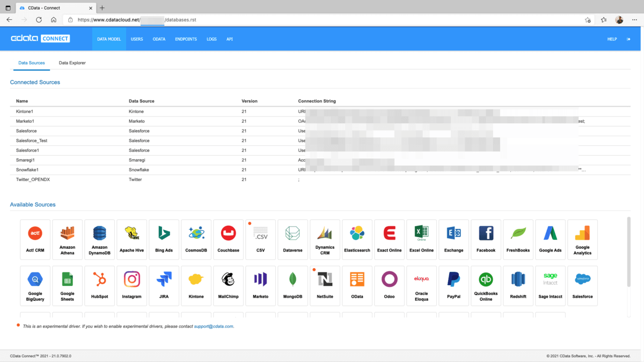Open the Snowflake1 connected source
This screenshot has height=362, width=644.
[x=27, y=169]
